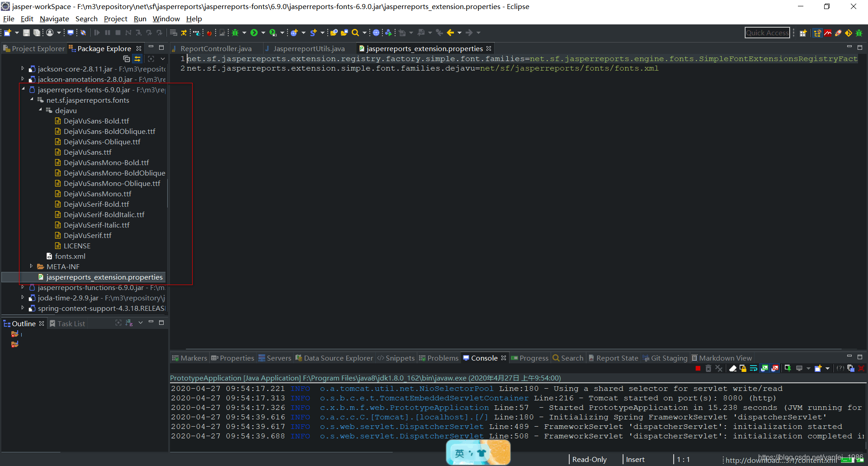Open the Project menu
Image resolution: width=868 pixels, height=466 pixels.
(x=115, y=19)
